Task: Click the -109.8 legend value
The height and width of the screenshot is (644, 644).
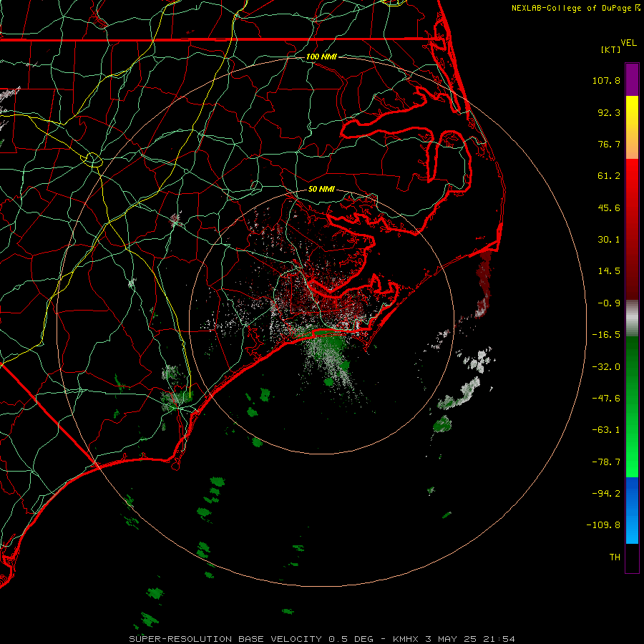Action: tap(603, 525)
